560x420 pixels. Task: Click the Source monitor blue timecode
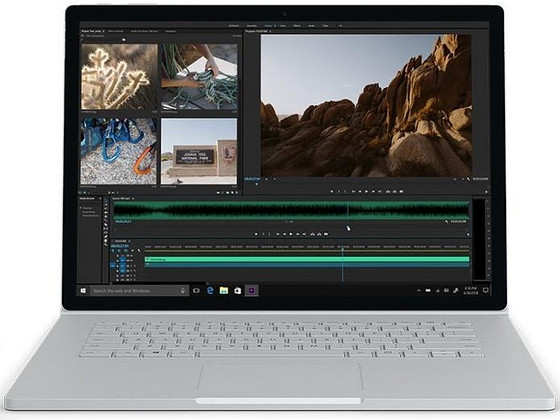coord(123,222)
